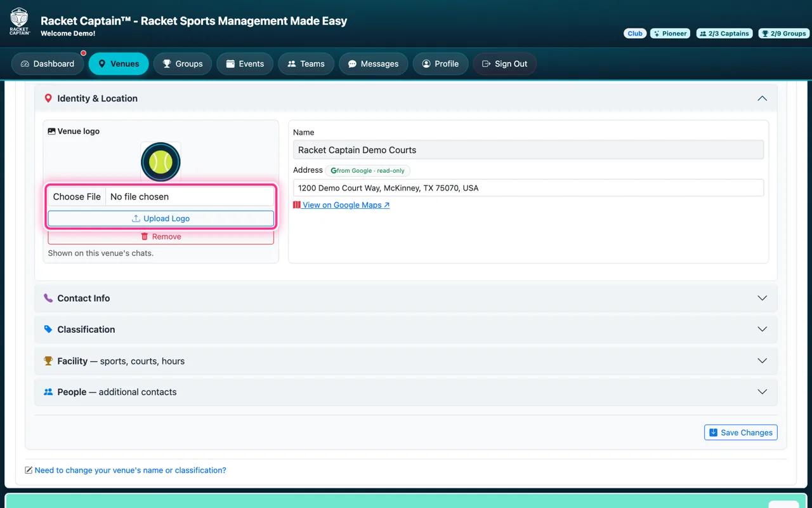Image resolution: width=812 pixels, height=508 pixels.
Task: Click the blue tag icon beside Classification
Action: [48, 330]
